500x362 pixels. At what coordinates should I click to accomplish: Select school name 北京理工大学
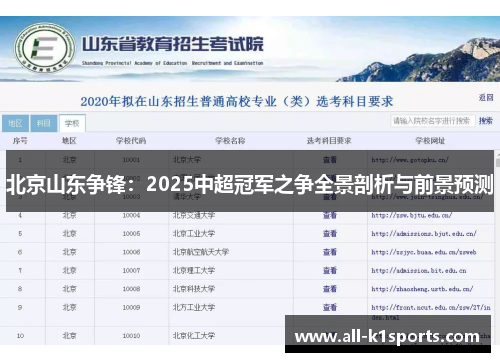[x=194, y=270]
